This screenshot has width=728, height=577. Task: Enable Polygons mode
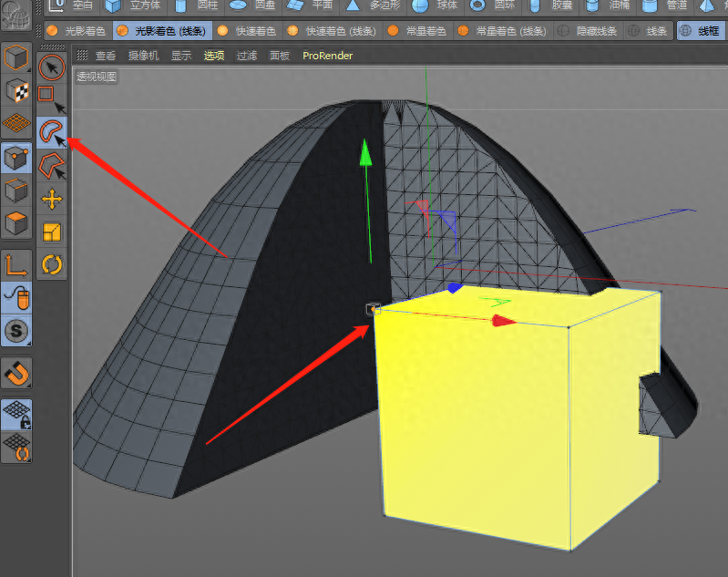click(x=16, y=223)
